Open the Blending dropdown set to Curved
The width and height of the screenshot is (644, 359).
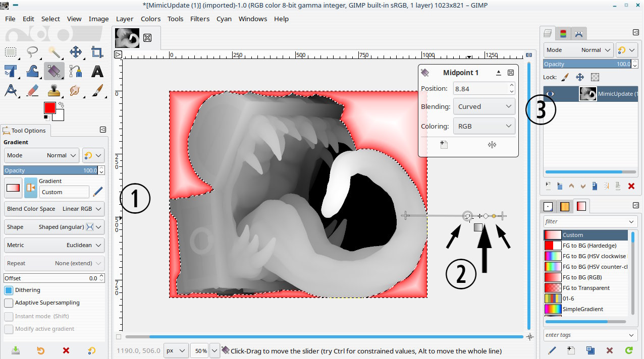point(484,107)
